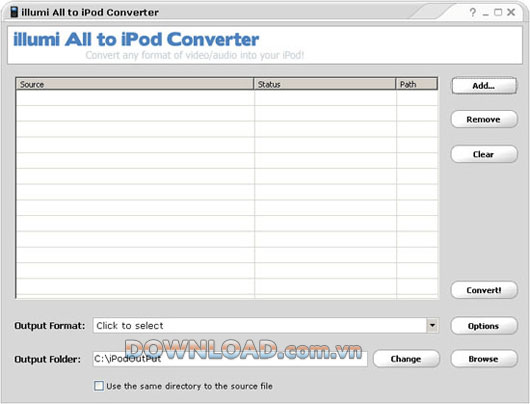Click the Add... button
The width and height of the screenshot is (530, 404).
click(x=484, y=86)
